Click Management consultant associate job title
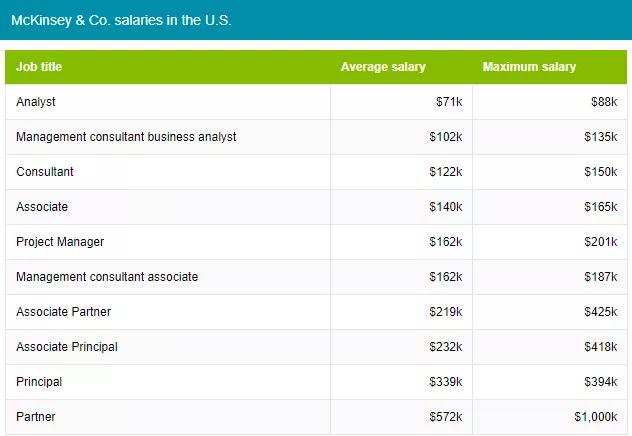 tap(107, 277)
